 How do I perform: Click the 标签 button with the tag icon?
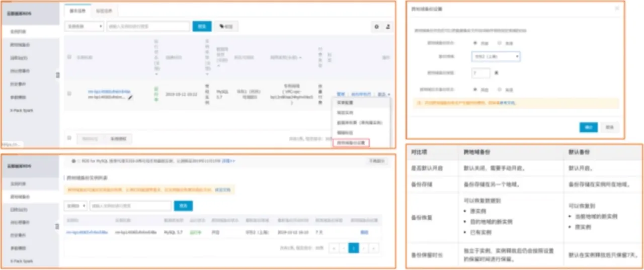[226, 26]
